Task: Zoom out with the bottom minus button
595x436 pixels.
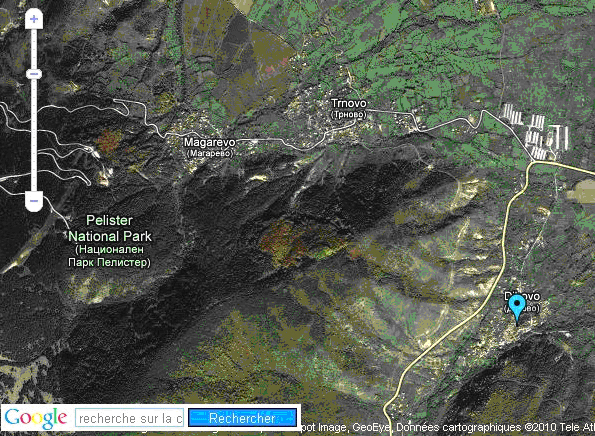Action: (x=34, y=201)
